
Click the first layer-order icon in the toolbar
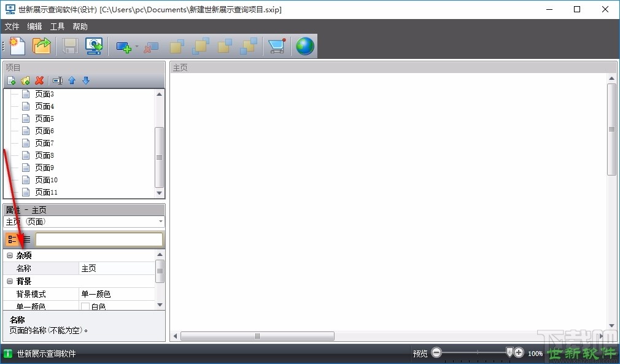coord(177,46)
